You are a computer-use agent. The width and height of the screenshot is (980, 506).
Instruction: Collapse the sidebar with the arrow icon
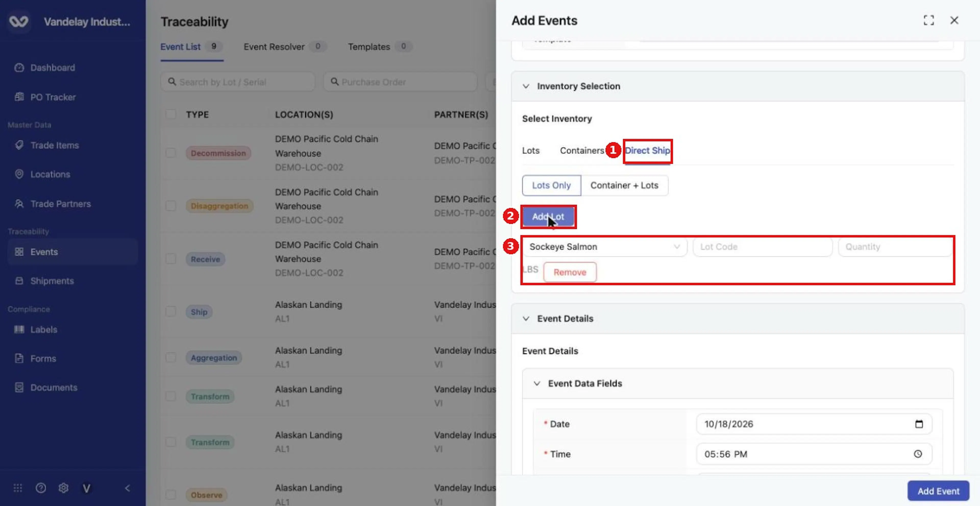click(127, 488)
